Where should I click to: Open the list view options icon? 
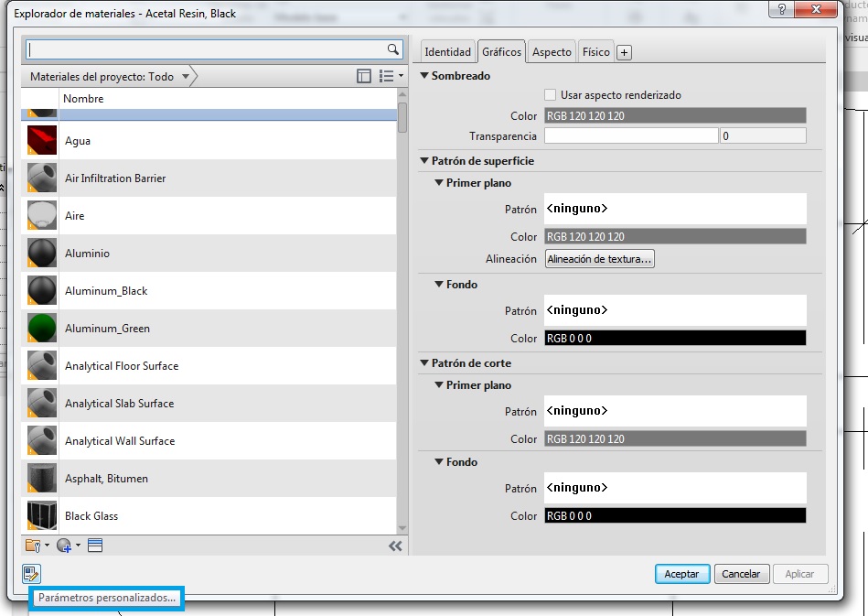[387, 77]
